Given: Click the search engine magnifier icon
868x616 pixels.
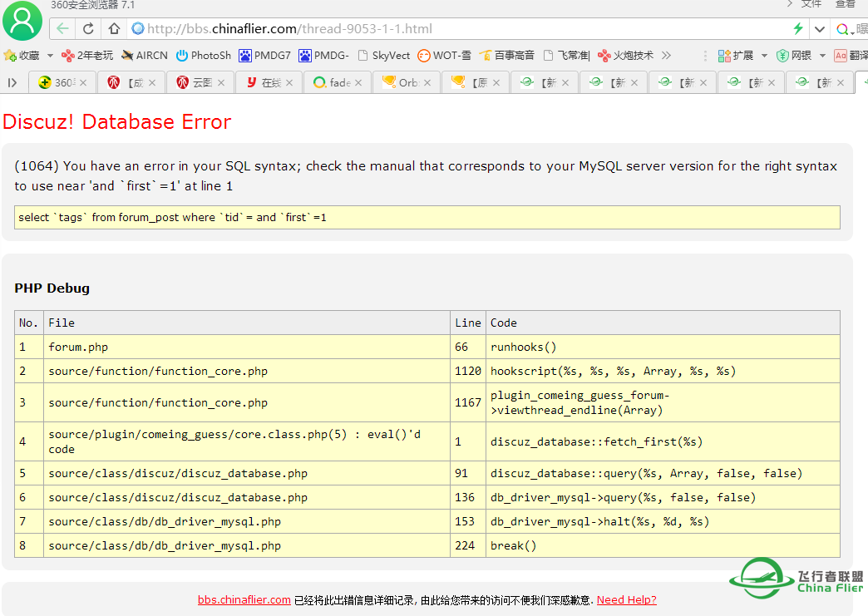Looking at the screenshot, I should (x=842, y=29).
